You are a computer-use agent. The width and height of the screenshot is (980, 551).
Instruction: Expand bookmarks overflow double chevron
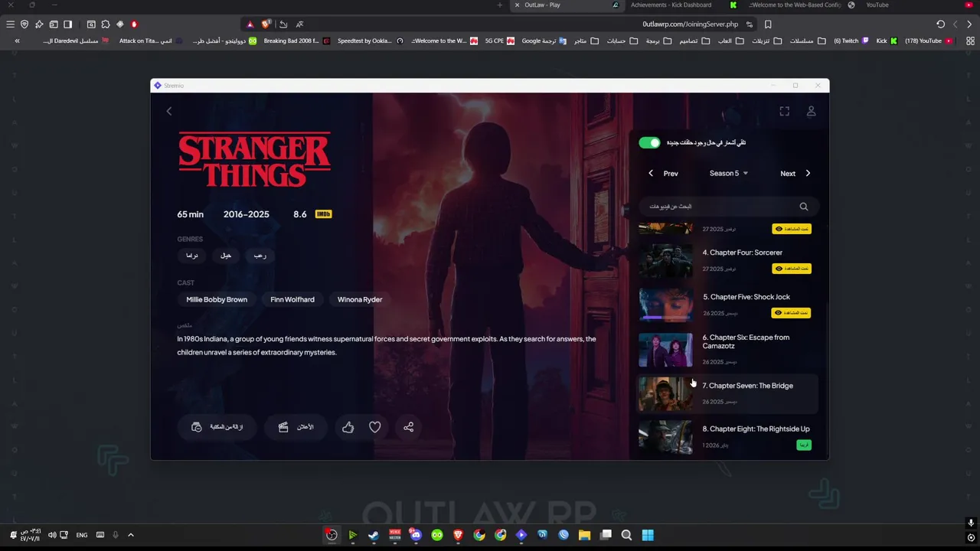click(17, 41)
